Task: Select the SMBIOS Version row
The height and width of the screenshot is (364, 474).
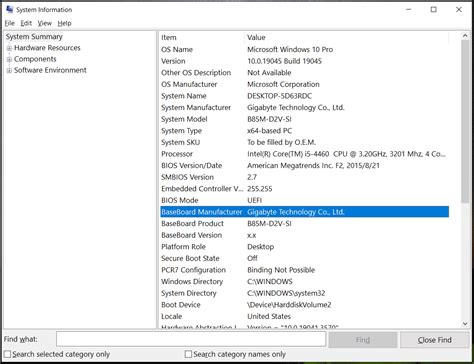Action: (304, 177)
